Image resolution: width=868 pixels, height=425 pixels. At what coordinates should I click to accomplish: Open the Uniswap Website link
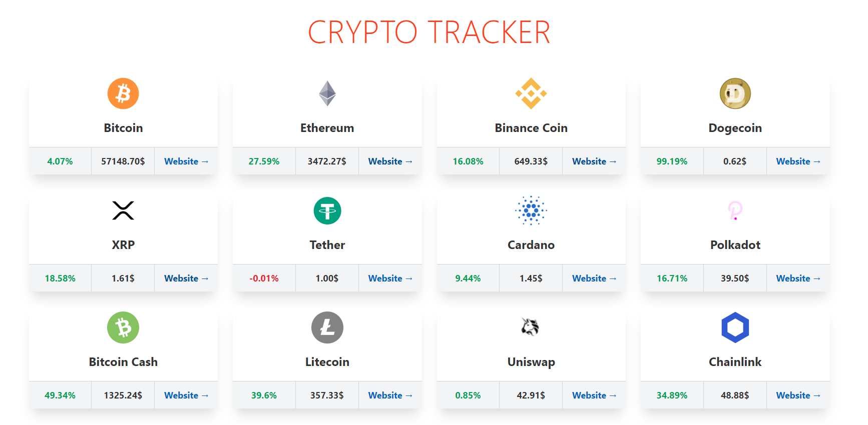594,395
